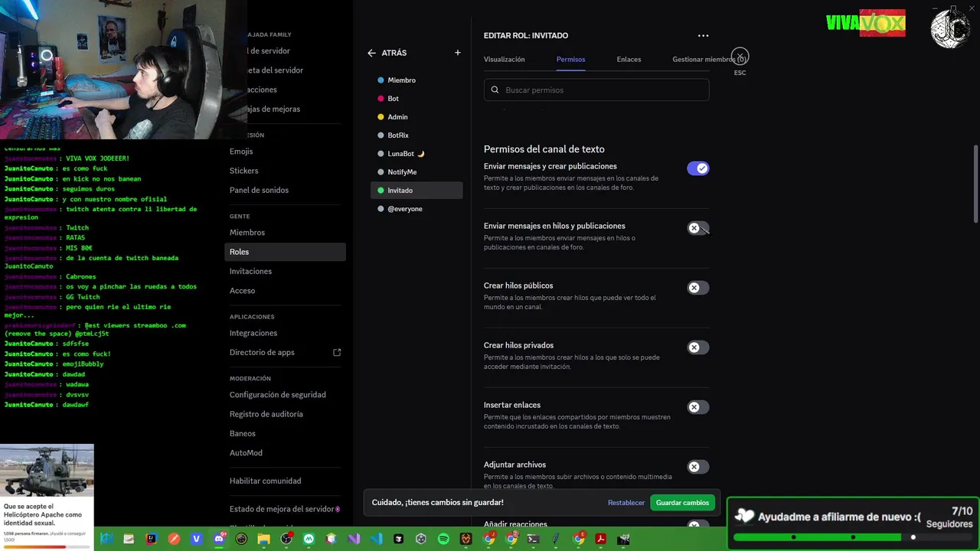This screenshot has width=980, height=551.
Task: Select the Bot role
Action: point(416,99)
